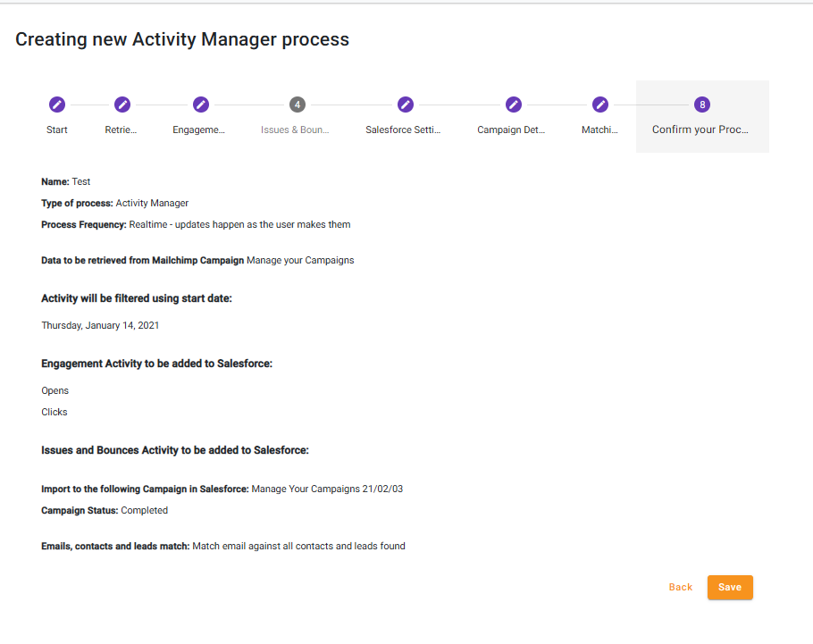Select the Confirm your Proc... step label
The height and width of the screenshot is (644, 813).
pos(700,130)
